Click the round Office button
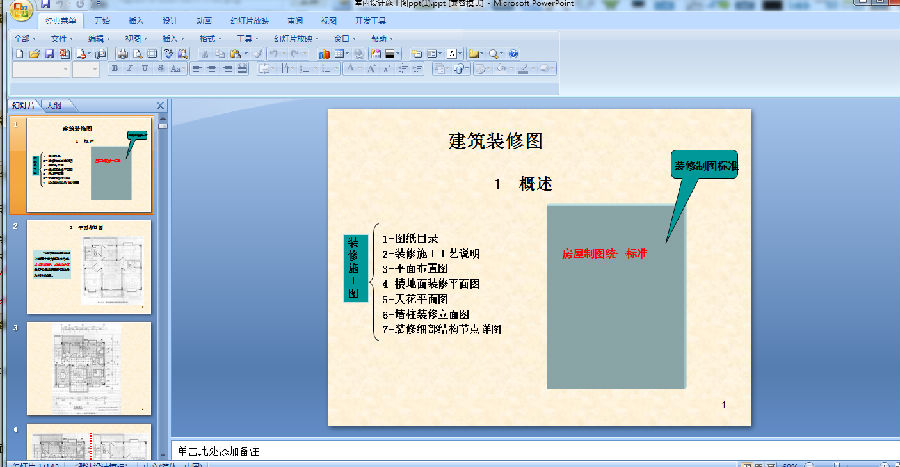Image resolution: width=900 pixels, height=467 pixels. [x=21, y=10]
